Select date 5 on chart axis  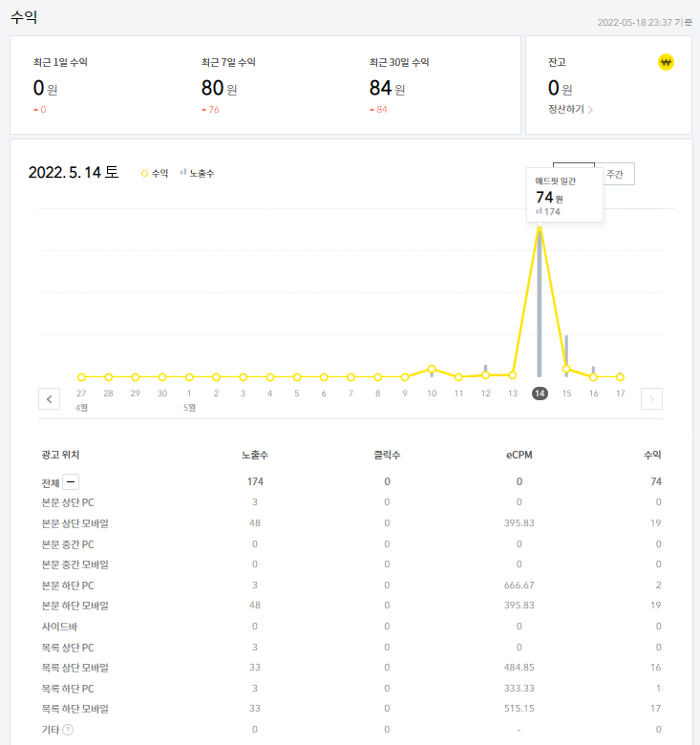pyautogui.click(x=297, y=394)
